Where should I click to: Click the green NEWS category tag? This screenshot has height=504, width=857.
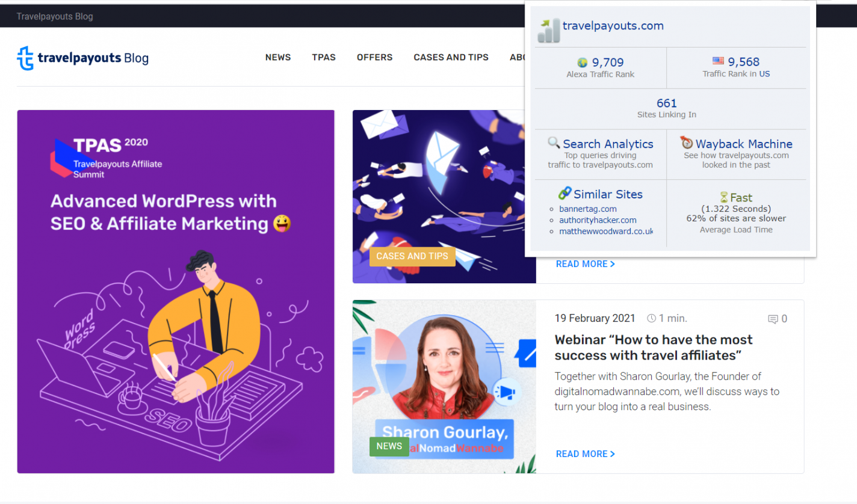(x=389, y=446)
